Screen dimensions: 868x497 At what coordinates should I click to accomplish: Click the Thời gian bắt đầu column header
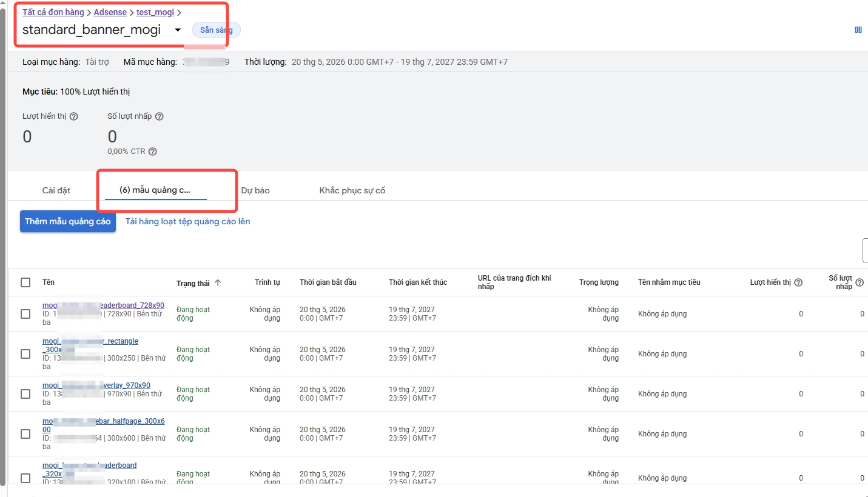coord(328,282)
